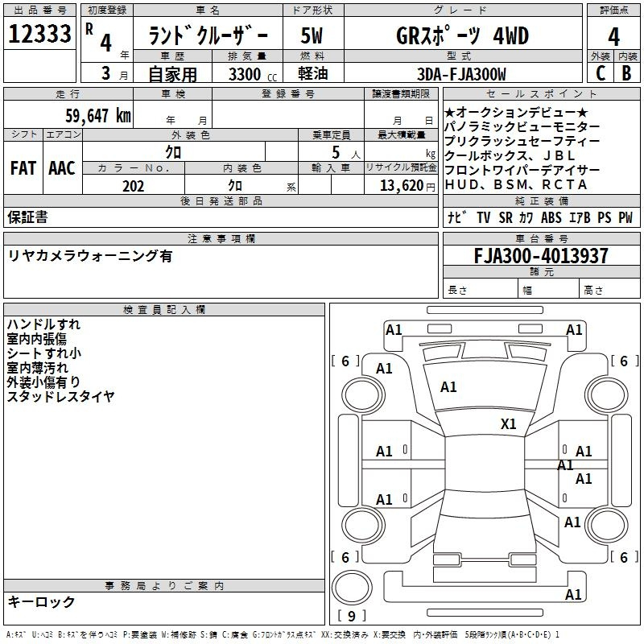The height and width of the screenshot is (644, 644).
Task: Select the car name ランドクルーザー
Action: (208, 35)
